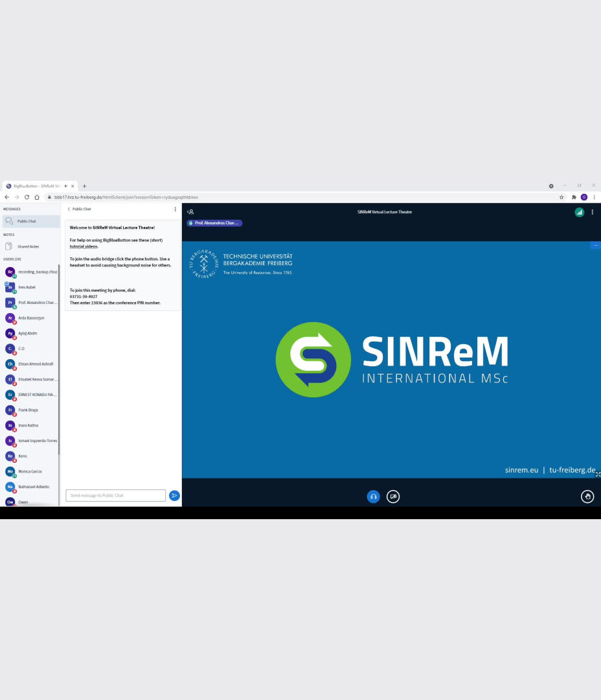Go to the browser home page
The image size is (601, 700).
tap(37, 197)
